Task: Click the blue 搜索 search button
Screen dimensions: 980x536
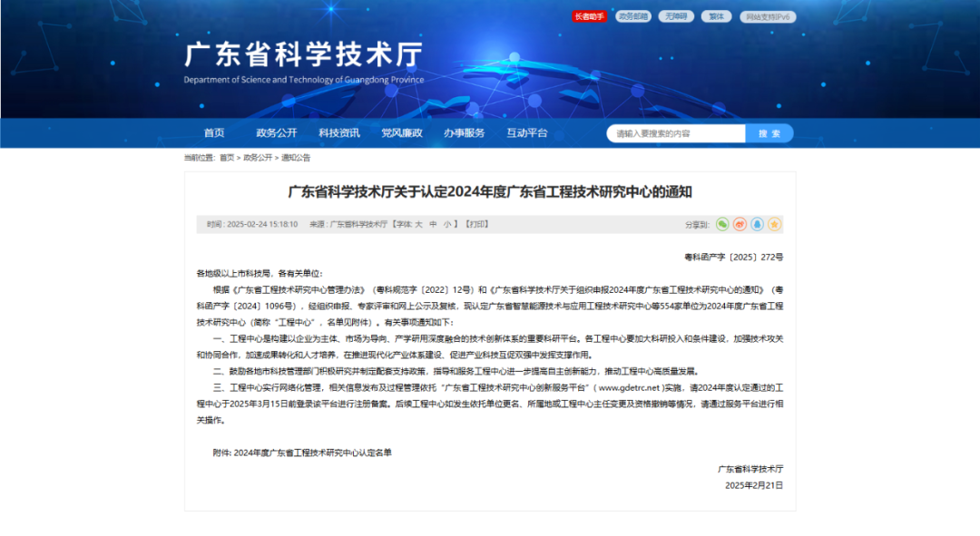Action: tap(769, 132)
